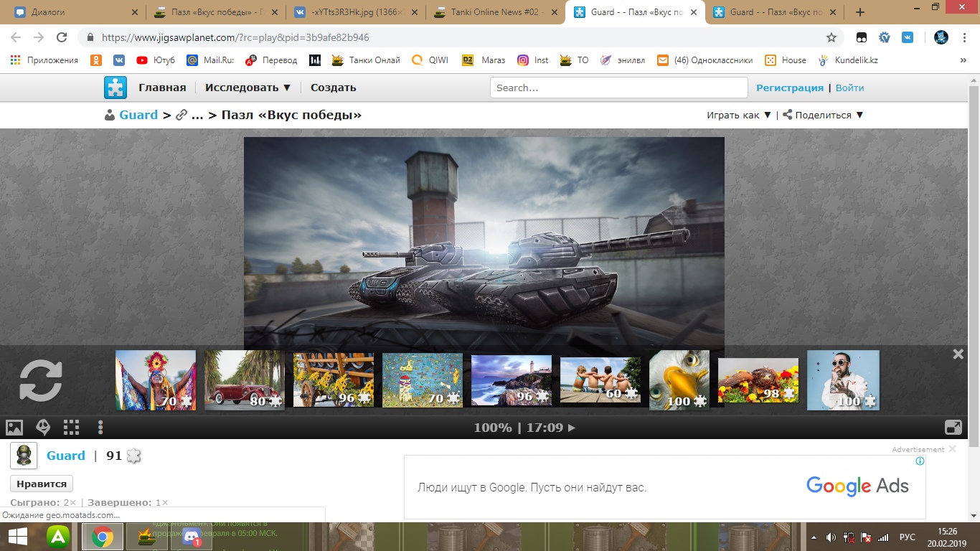Viewport: 980px width, 551px height.
Task: Open the 60-piece children on dock thumbnail
Action: 600,380
